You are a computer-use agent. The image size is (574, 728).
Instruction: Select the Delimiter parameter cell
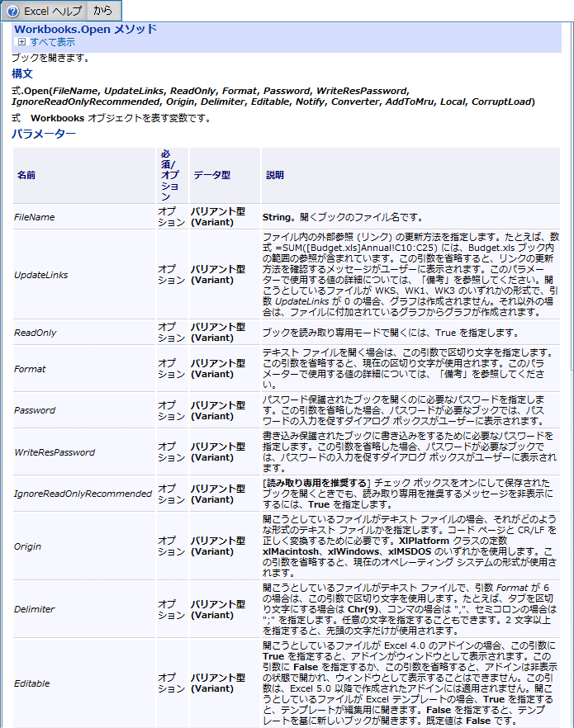coord(84,608)
